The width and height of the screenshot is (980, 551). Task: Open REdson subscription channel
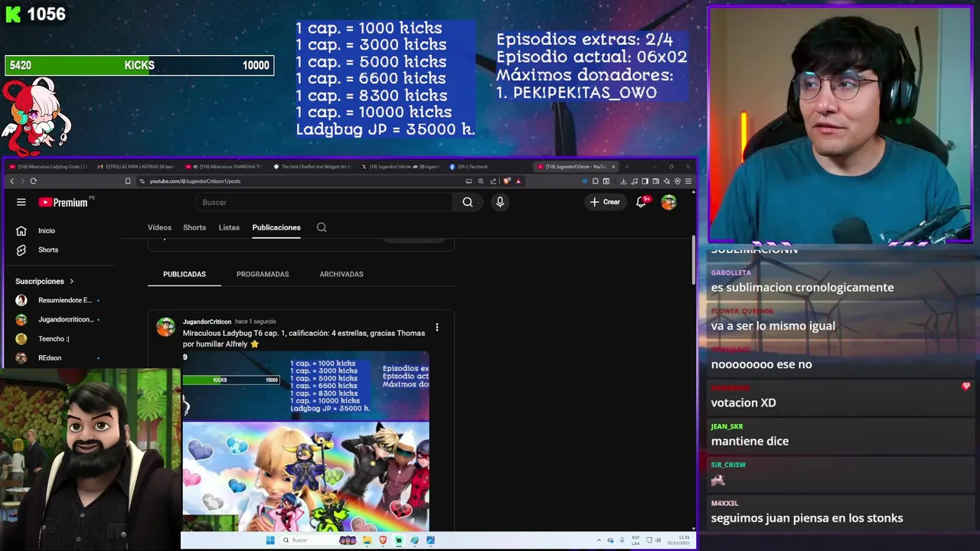50,357
